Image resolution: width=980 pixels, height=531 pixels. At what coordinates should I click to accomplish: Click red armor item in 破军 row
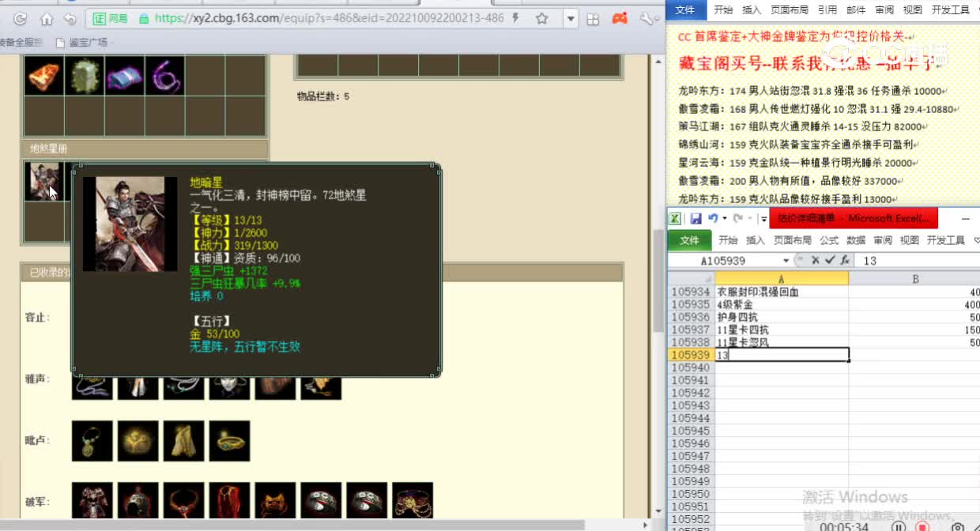click(92, 500)
